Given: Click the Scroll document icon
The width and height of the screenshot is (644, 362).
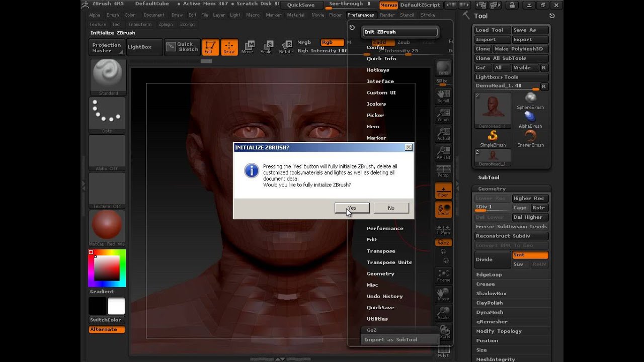Looking at the screenshot, I should point(443,96).
